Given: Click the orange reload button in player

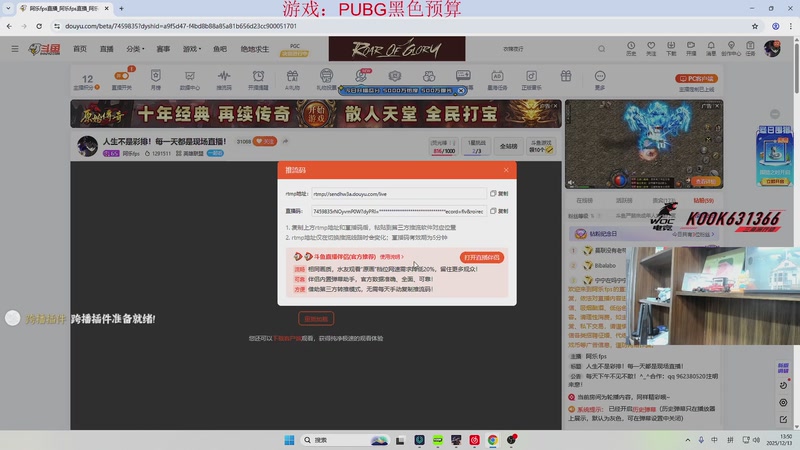Looking at the screenshot, I should (x=316, y=319).
